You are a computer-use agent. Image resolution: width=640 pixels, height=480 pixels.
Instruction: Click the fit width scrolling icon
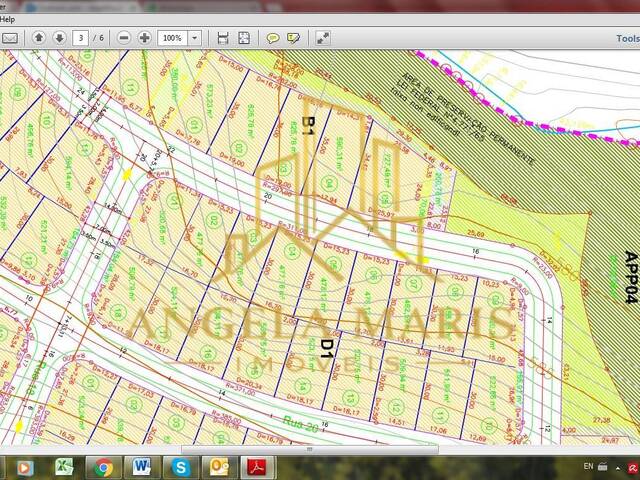tap(223, 38)
